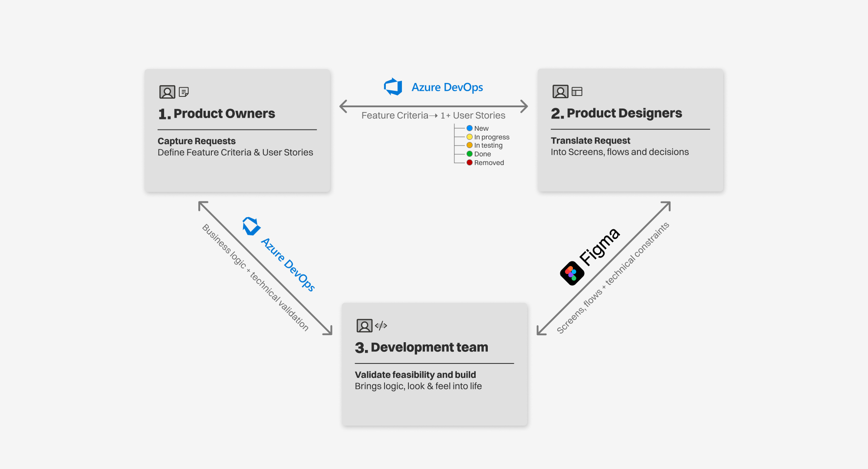The image size is (868, 469).
Task: Click the 'In progress' status label
Action: click(492, 137)
